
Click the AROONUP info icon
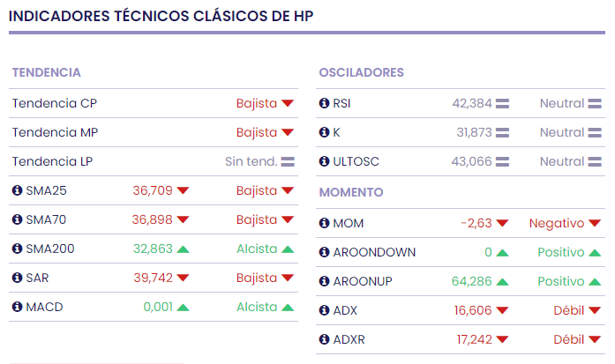click(x=324, y=281)
